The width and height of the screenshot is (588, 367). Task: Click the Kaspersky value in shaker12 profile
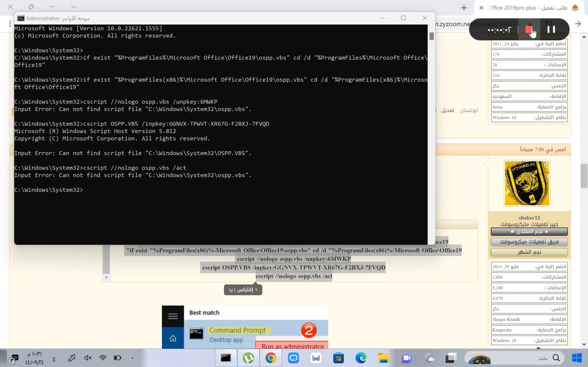pos(502,330)
